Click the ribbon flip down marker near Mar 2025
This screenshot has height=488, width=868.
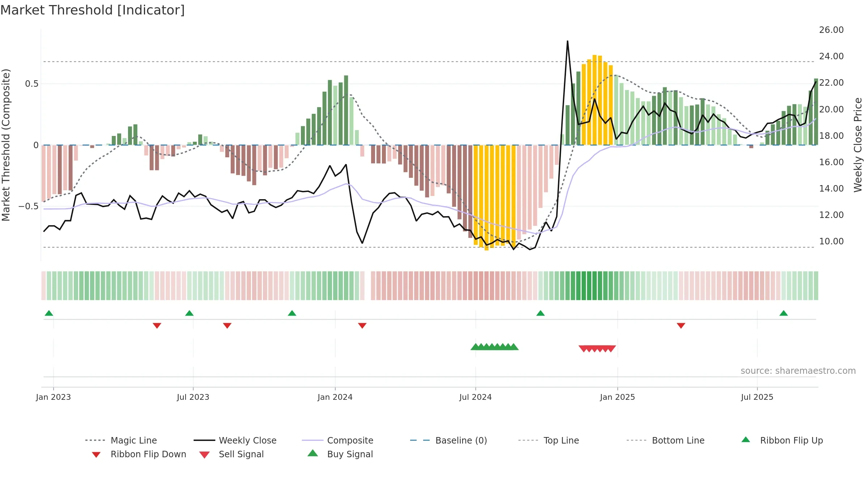point(681,326)
